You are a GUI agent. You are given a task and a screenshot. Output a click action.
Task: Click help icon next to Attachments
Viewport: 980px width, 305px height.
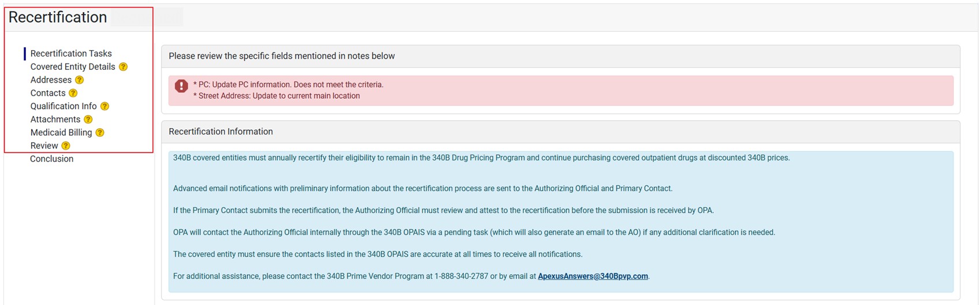click(x=88, y=120)
